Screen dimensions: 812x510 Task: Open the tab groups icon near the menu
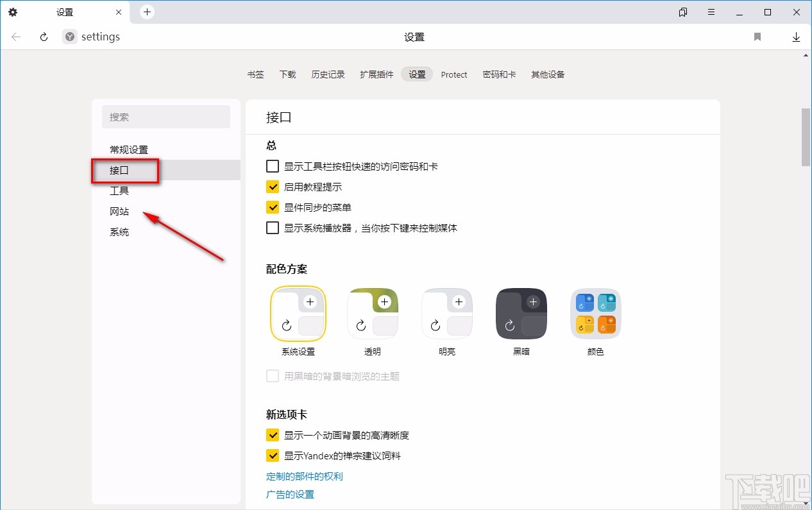coord(682,12)
